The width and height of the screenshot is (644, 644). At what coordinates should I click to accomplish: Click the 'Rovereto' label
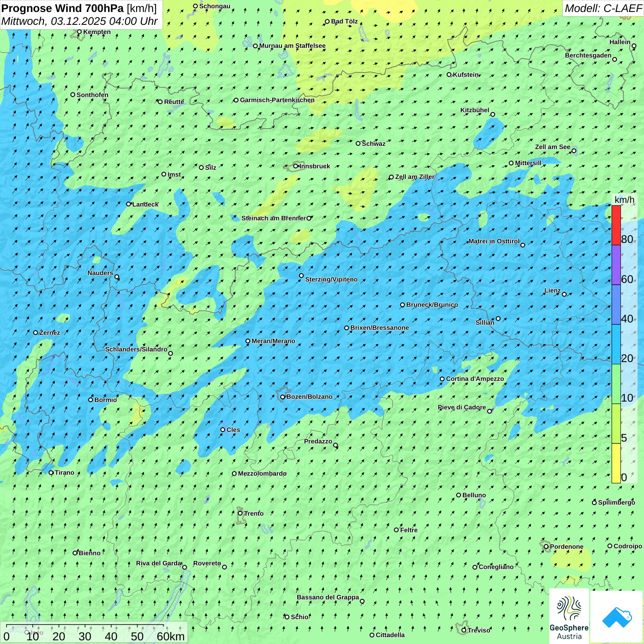coord(207,563)
